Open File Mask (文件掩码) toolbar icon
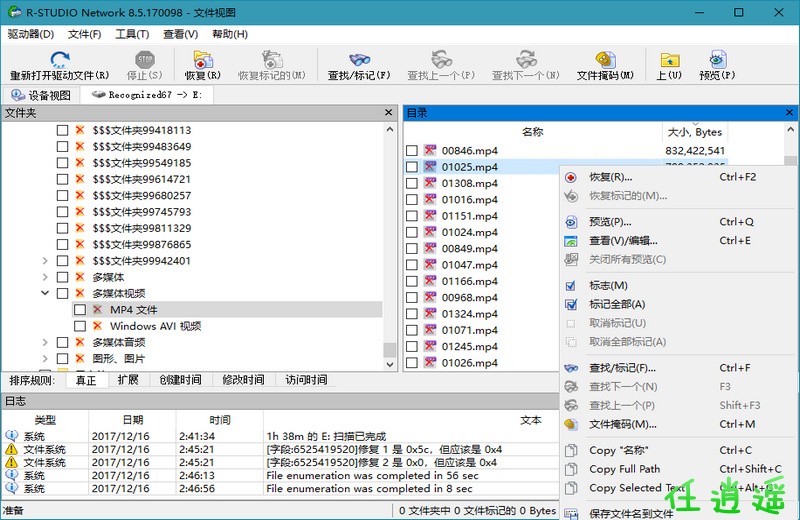This screenshot has width=800, height=520. coord(605,59)
